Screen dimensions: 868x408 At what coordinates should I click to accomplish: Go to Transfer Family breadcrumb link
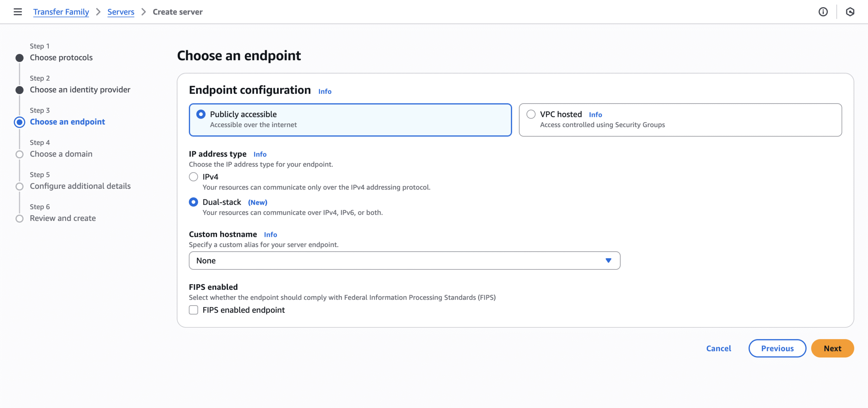tap(61, 12)
